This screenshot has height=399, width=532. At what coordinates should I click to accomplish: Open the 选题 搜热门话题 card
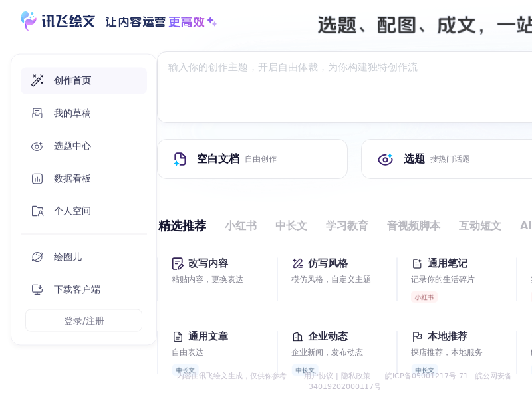446,159
